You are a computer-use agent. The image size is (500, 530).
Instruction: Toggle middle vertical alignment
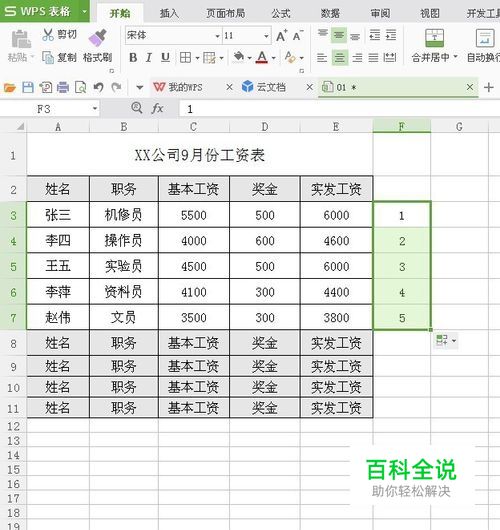(339, 35)
